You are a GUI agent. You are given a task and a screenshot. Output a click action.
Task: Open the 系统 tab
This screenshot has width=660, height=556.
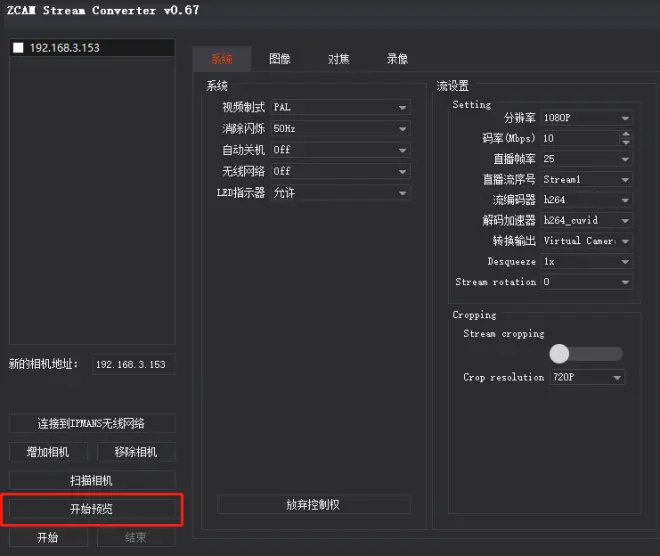[x=222, y=59]
